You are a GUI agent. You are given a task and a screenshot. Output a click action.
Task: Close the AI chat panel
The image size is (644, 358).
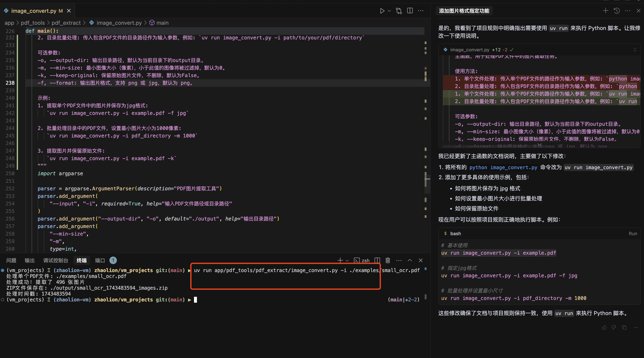click(638, 11)
